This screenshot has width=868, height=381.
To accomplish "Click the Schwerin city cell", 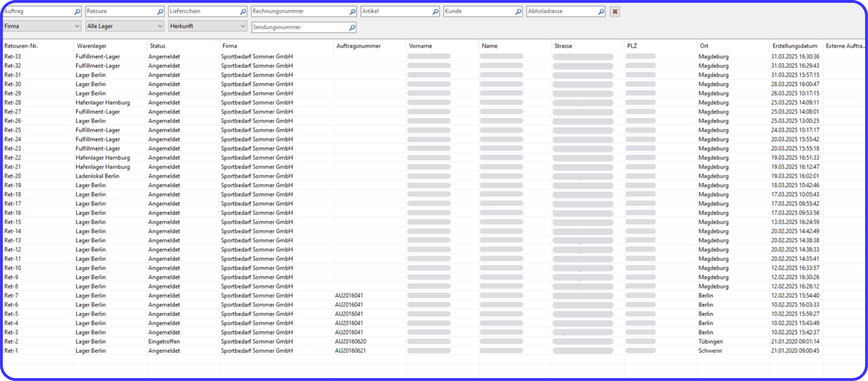I will 711,351.
